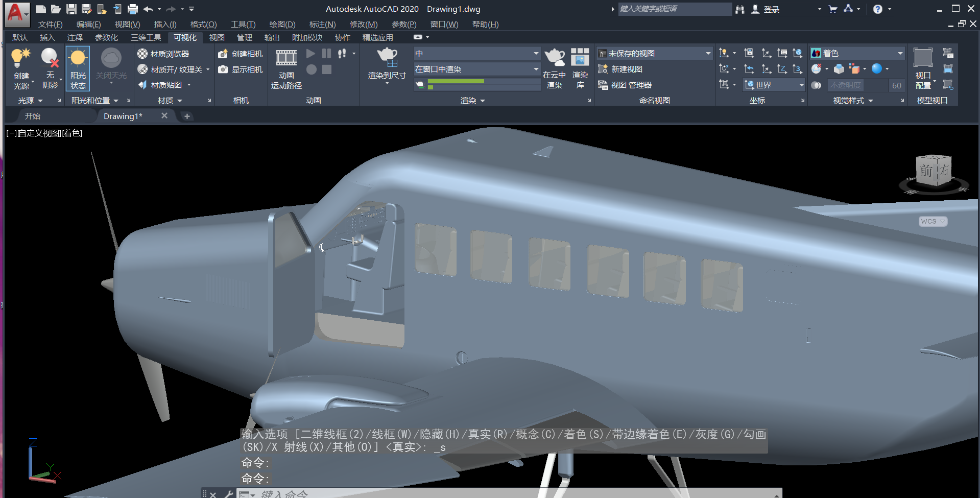Click the Sign In (登录) button
The width and height of the screenshot is (980, 498).
766,9
